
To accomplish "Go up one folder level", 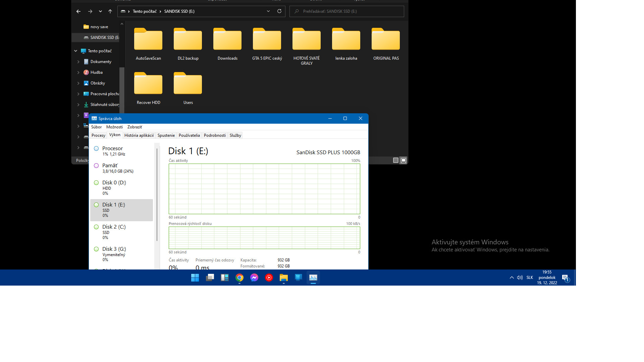I will click(110, 11).
